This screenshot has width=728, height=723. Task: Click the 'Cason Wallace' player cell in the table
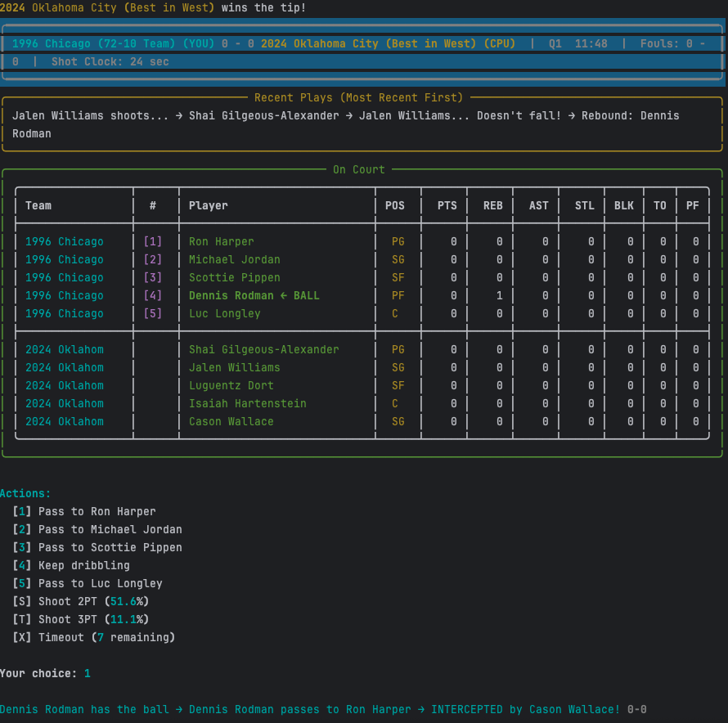point(231,422)
